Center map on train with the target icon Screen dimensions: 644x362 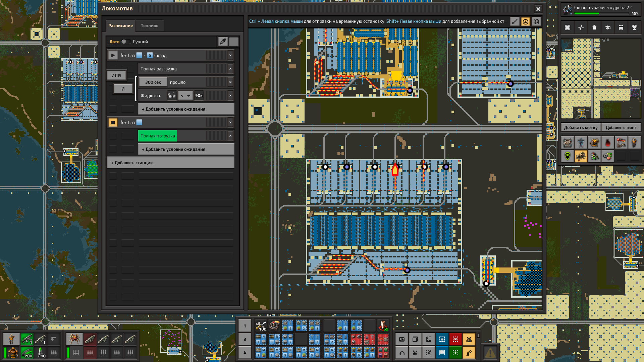pos(526,21)
